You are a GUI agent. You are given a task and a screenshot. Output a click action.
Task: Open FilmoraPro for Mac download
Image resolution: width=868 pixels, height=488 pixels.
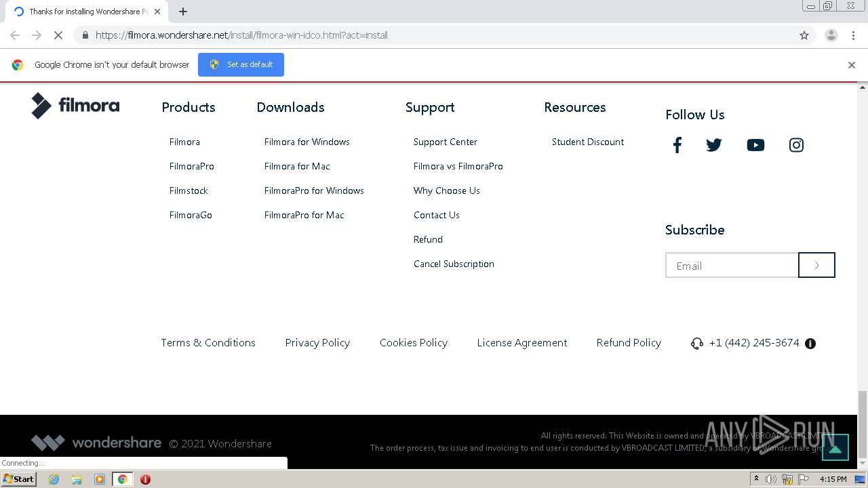click(304, 215)
